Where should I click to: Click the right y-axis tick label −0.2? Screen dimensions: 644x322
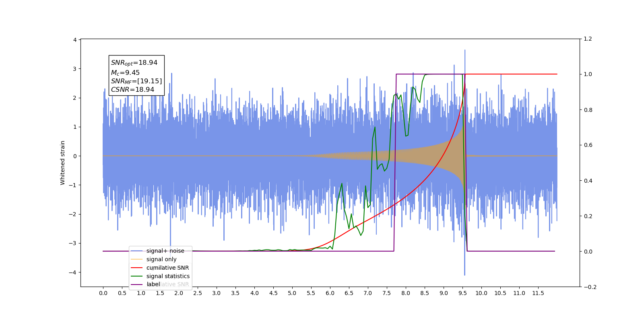[x=590, y=287]
